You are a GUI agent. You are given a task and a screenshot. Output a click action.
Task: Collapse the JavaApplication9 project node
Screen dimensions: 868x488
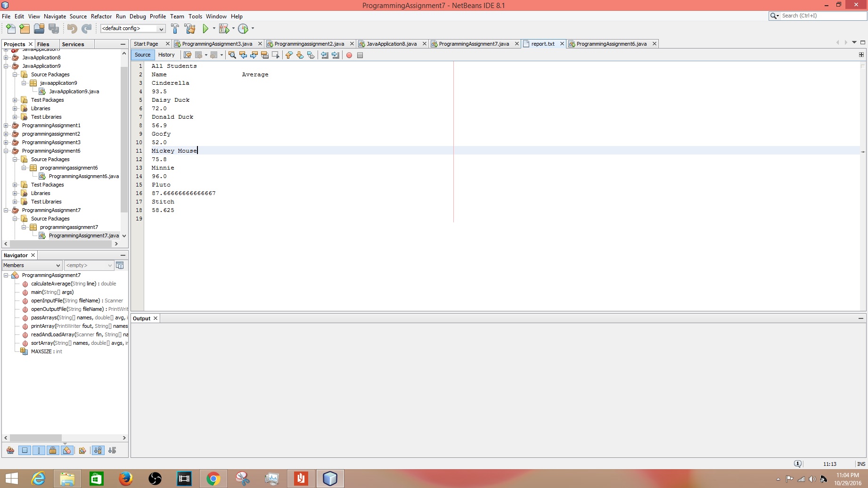pyautogui.click(x=6, y=66)
